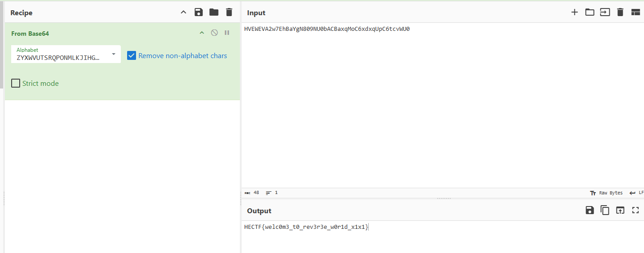Clear the recipe with the trash icon
The width and height of the screenshot is (644, 253).
(x=229, y=13)
